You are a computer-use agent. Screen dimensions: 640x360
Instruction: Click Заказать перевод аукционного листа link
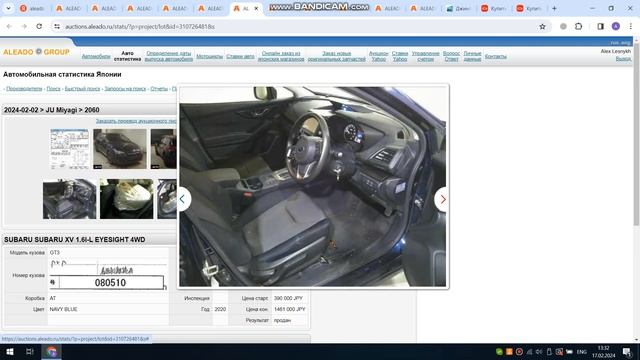point(136,121)
